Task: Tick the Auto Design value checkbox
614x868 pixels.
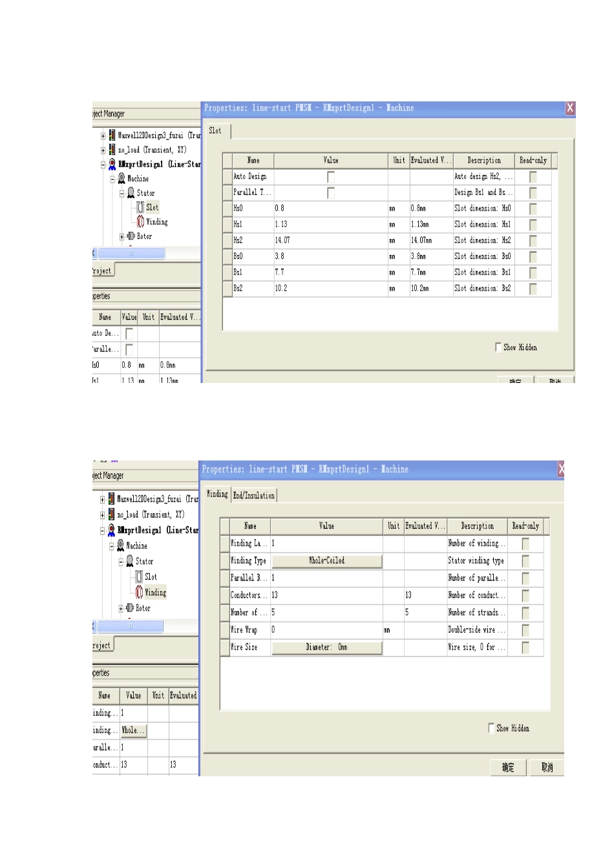Action: 331,176
